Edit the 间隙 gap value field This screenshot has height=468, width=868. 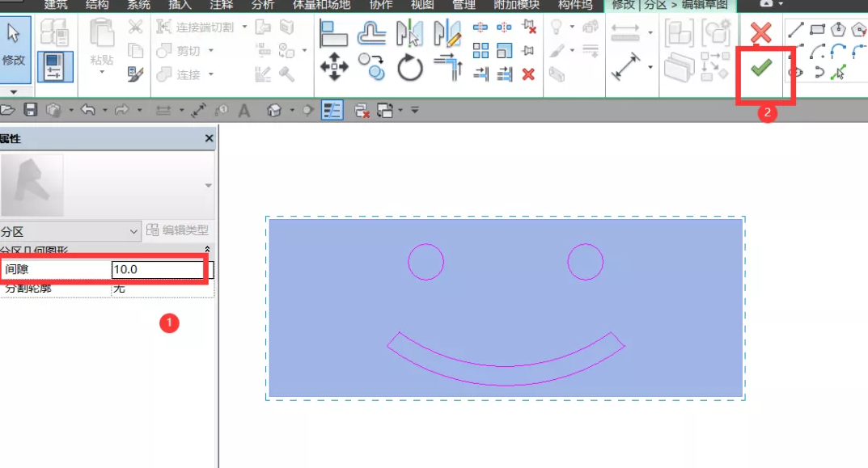click(158, 269)
